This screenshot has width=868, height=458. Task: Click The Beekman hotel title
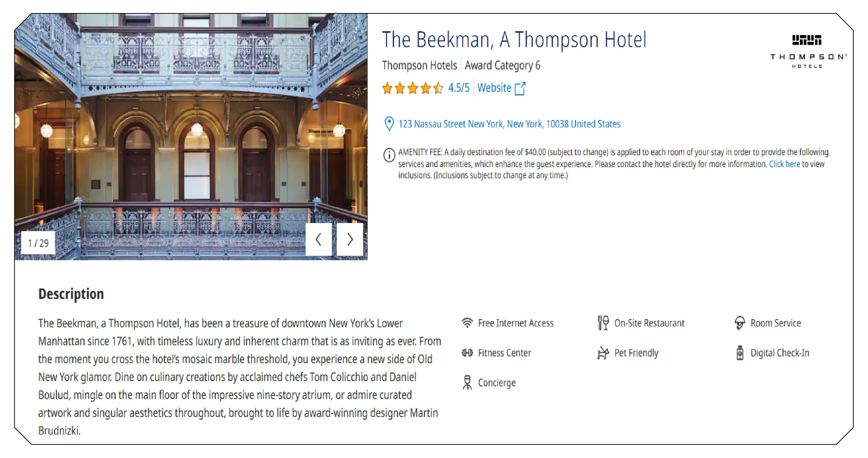click(514, 40)
